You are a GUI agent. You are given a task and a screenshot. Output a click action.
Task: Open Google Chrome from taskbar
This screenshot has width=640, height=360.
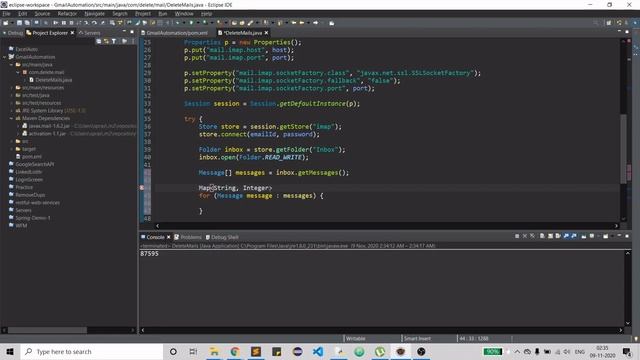coord(235,351)
